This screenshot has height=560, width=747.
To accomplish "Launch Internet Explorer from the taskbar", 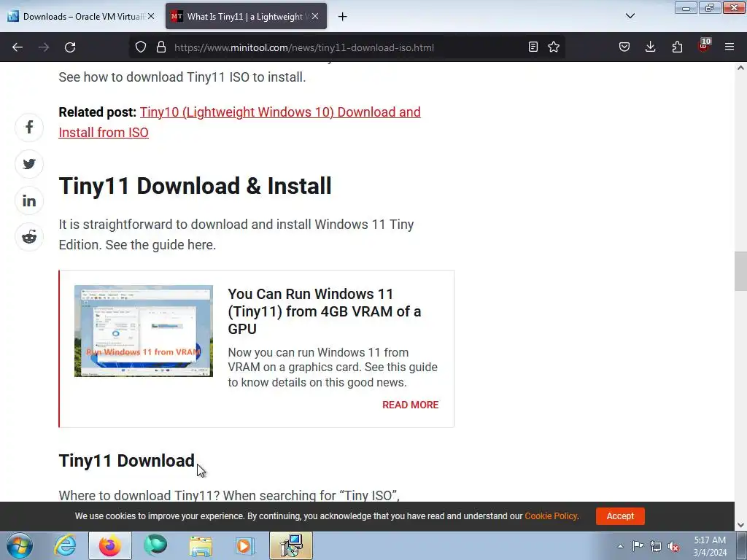I will 65,545.
